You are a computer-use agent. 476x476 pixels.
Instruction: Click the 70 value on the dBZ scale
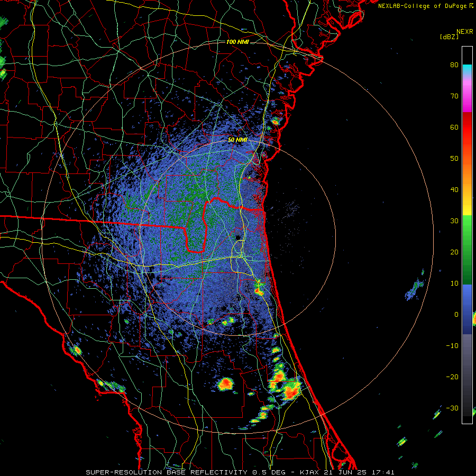pos(454,96)
